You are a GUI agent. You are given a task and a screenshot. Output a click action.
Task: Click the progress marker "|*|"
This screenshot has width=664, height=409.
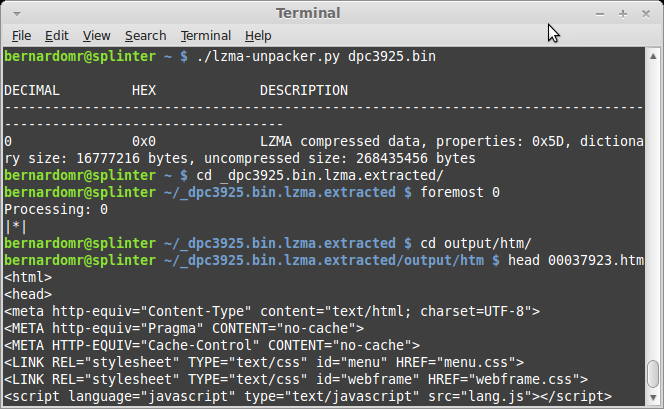pyautogui.click(x=16, y=227)
